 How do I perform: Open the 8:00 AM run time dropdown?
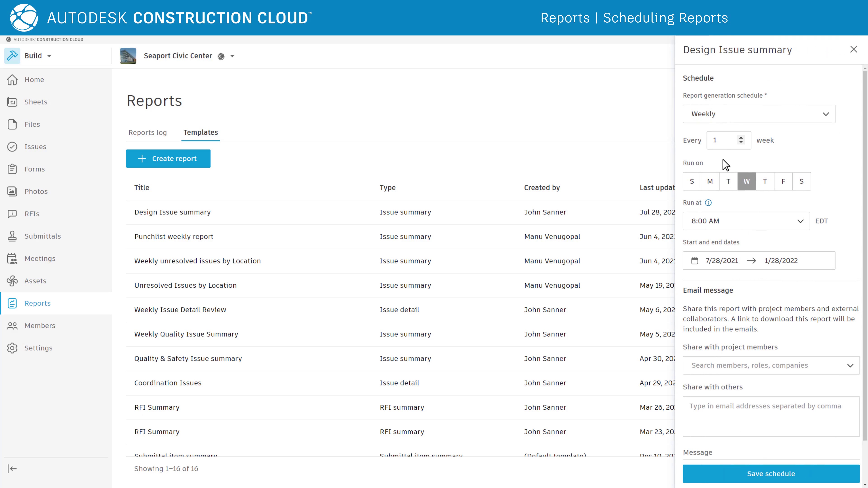746,221
